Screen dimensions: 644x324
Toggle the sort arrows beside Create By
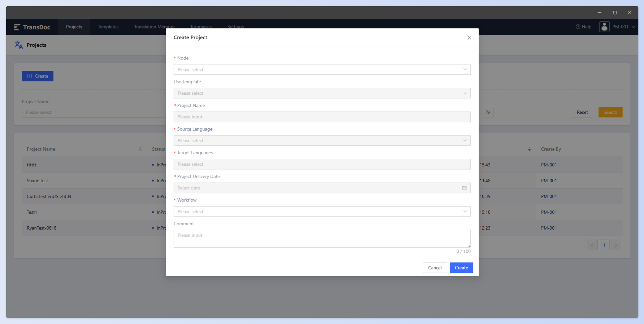[529, 149]
